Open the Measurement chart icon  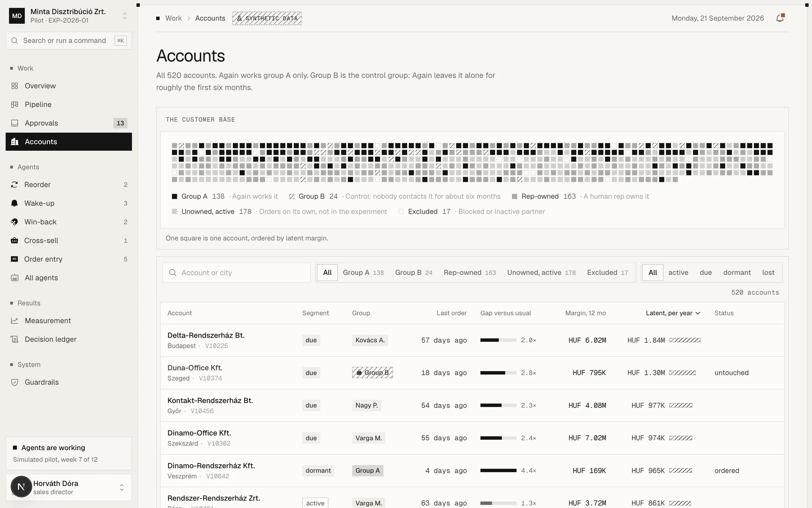[x=15, y=321]
